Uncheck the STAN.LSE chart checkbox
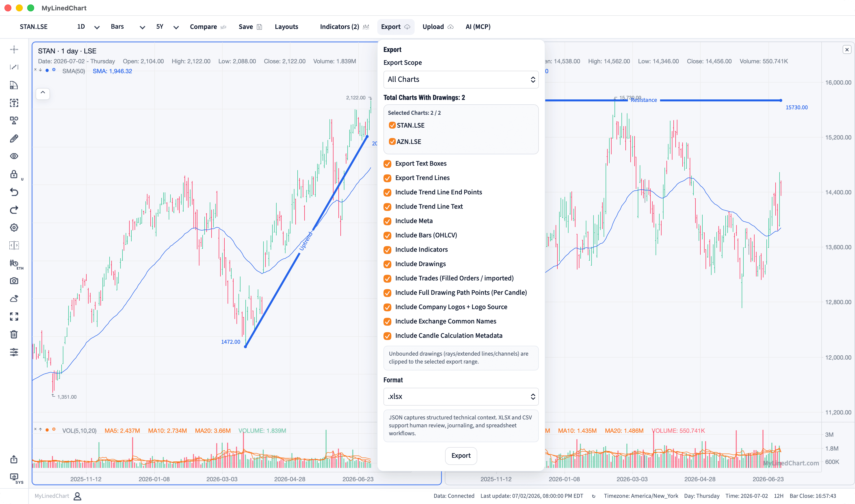Screen dimensions: 855x504 [392, 125]
